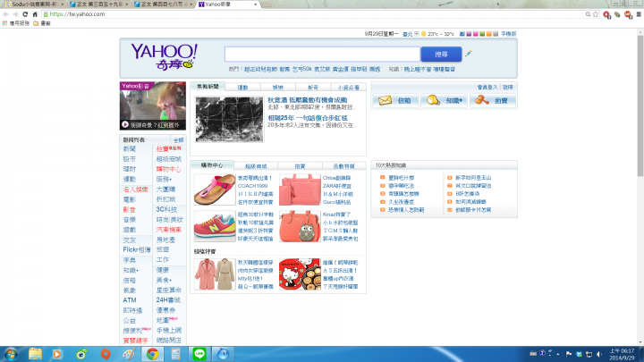Open the Action Center flag tray icon
The width and height of the screenshot is (644, 362).
569,354
